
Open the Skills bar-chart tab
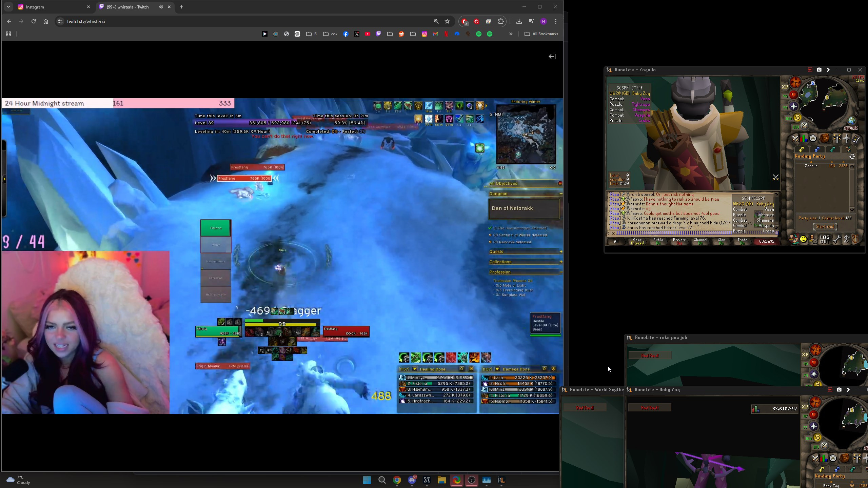click(x=804, y=139)
